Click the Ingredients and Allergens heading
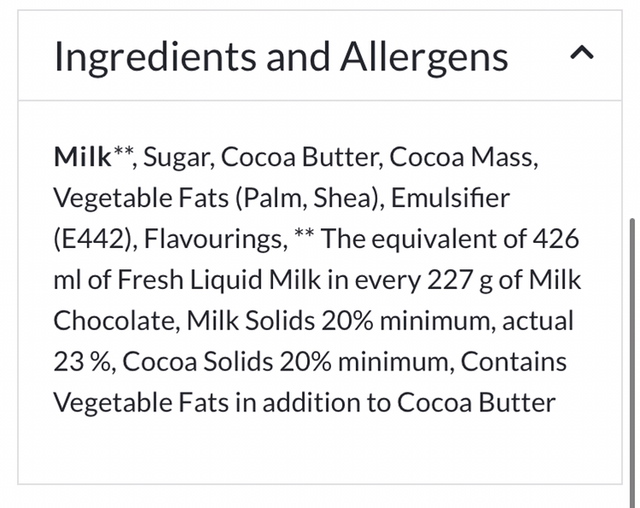Viewport: 640px width, 508px height. coord(280,56)
